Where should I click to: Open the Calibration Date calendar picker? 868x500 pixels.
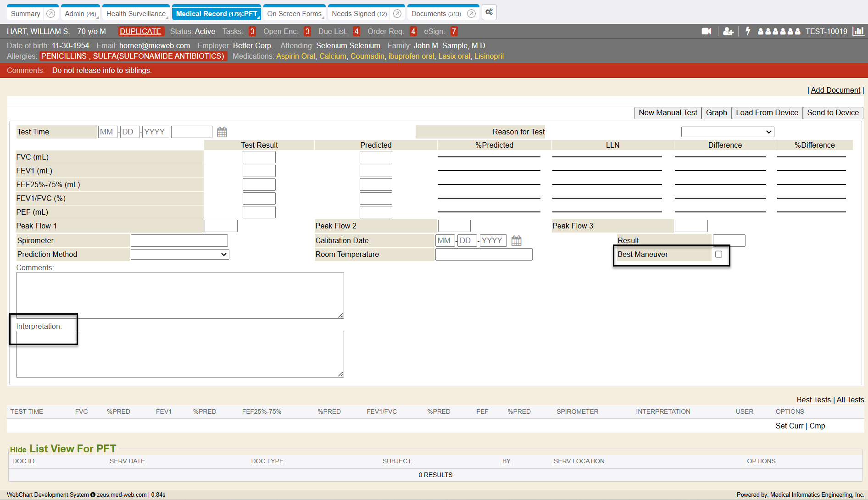(x=516, y=241)
